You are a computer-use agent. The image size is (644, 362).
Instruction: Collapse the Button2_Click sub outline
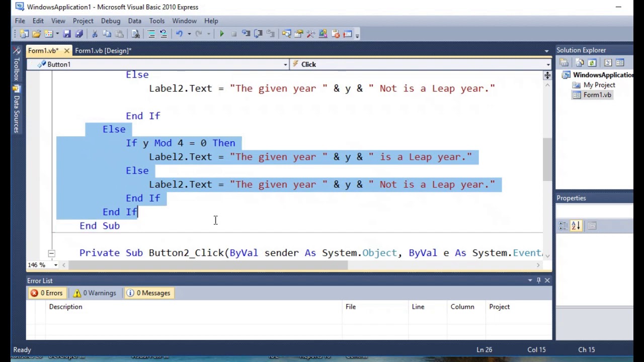(x=51, y=253)
